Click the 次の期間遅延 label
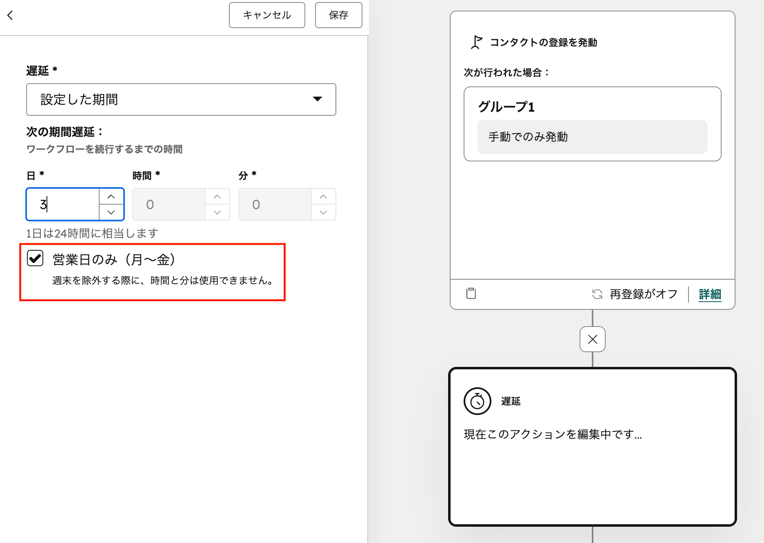This screenshot has width=764, height=543. tap(65, 132)
